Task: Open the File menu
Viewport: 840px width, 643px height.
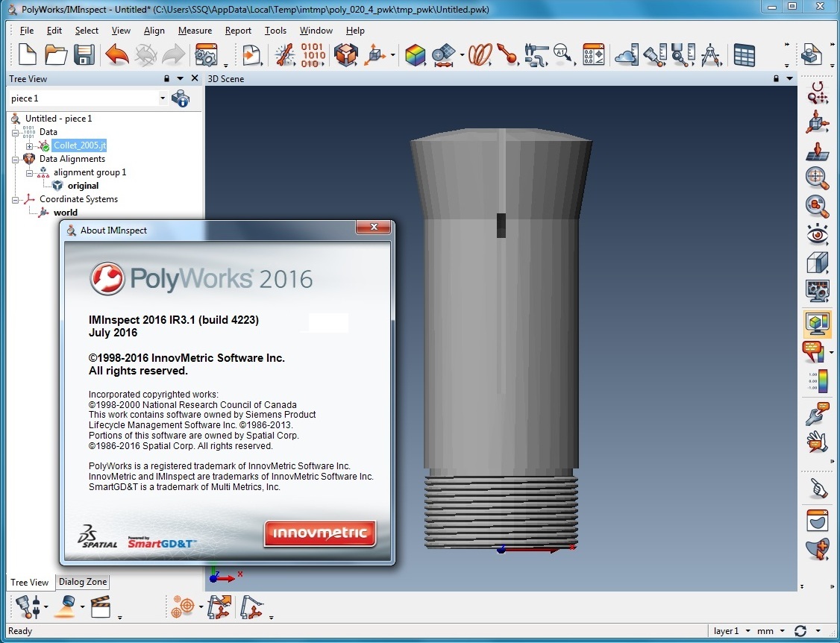Action: click(26, 31)
